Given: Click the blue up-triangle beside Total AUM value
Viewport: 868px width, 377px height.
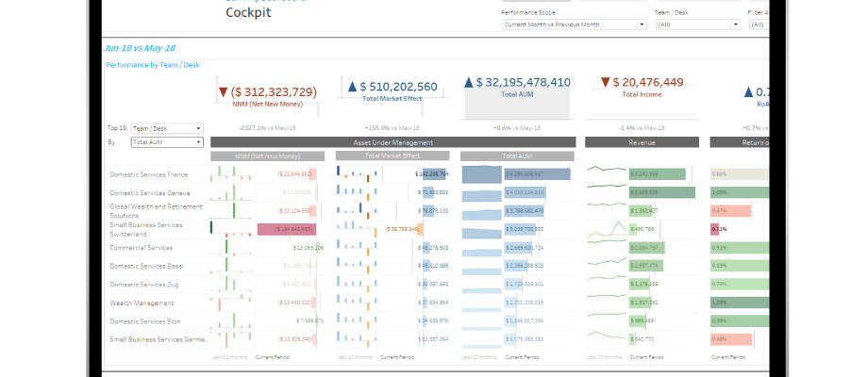Looking at the screenshot, I should tap(469, 83).
